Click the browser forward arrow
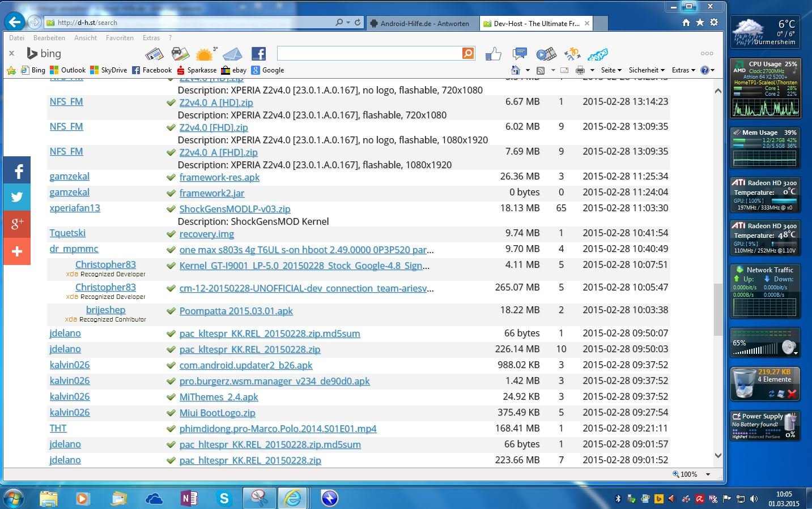812x509 pixels. pyautogui.click(x=35, y=23)
